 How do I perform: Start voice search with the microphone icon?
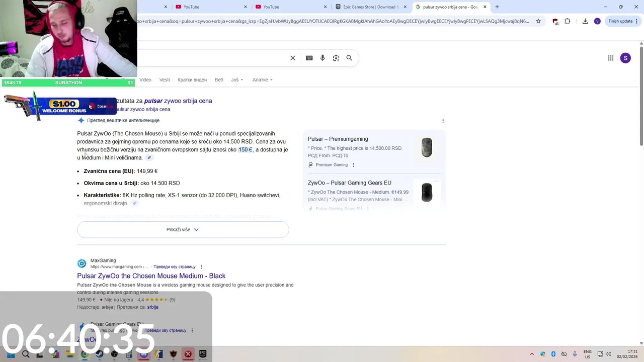(323, 58)
